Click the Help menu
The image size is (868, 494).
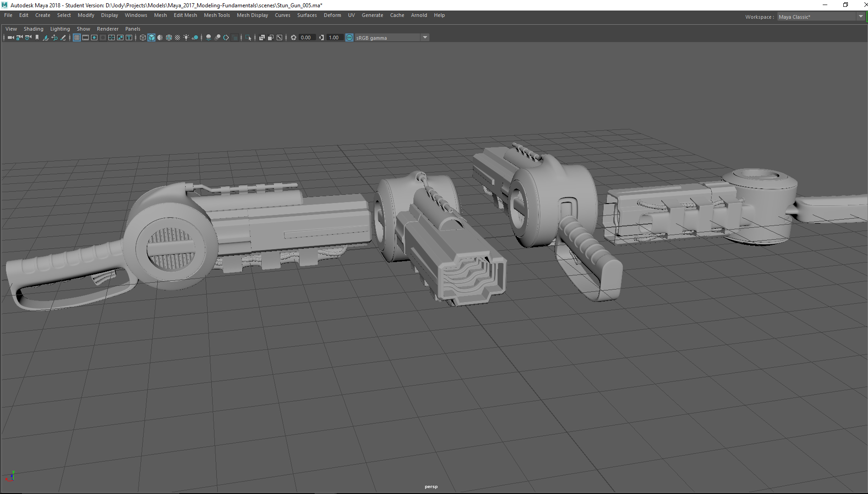click(439, 15)
